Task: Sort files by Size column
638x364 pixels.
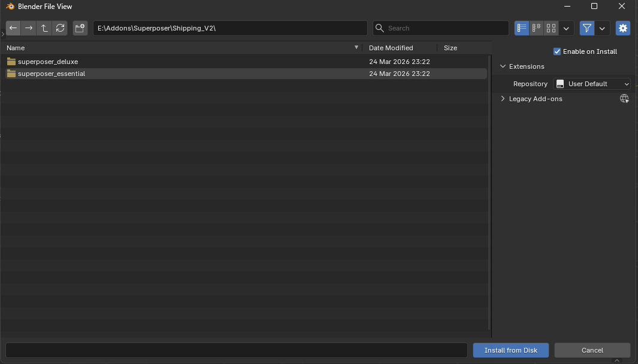Action: coord(450,48)
